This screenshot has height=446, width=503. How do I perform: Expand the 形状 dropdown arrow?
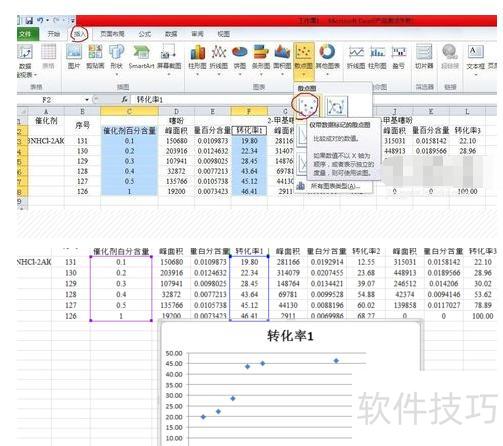117,74
